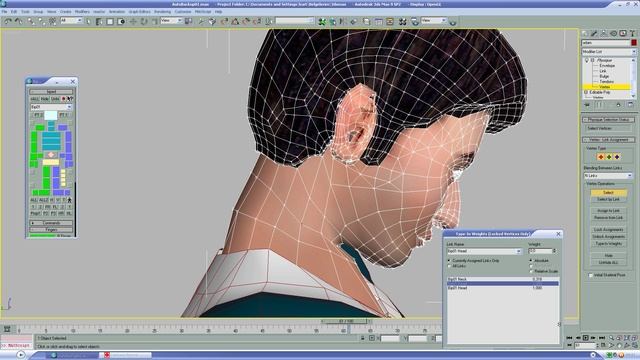Click the Play Animation button
The height and width of the screenshot is (360, 640).
point(586,338)
